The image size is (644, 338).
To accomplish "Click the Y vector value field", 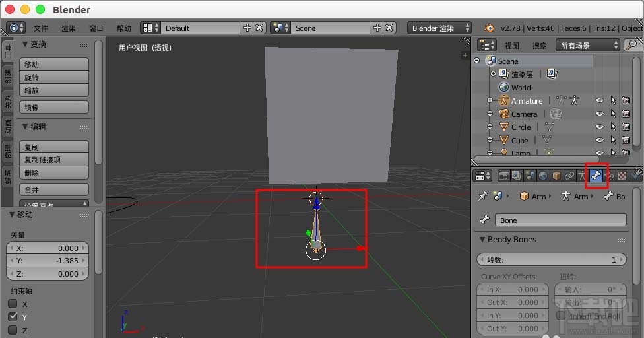I will point(48,261).
